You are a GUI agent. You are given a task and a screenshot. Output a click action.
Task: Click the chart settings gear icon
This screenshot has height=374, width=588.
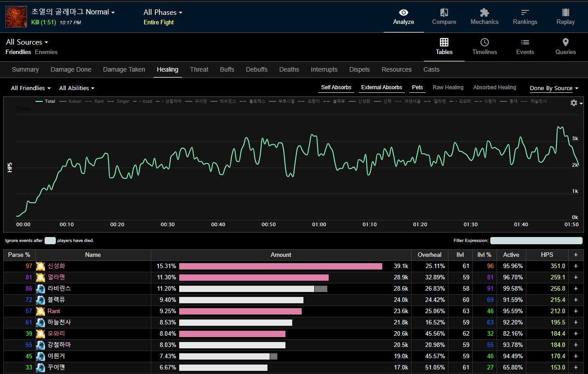(x=574, y=103)
